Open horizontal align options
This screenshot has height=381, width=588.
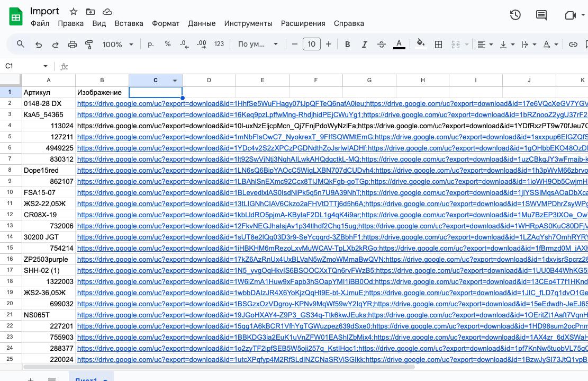484,45
